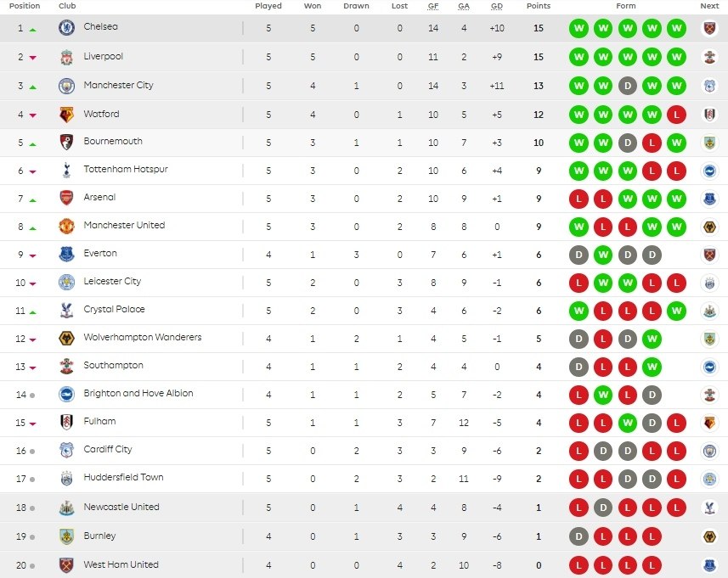Open Chelsea's next opponent West Ham badge
728x578 pixels.
709,28
